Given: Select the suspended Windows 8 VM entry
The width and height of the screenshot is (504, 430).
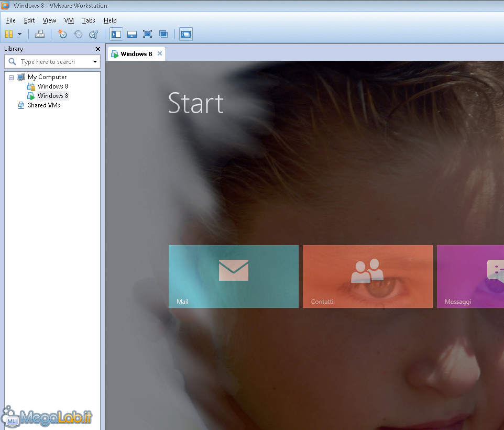Looking at the screenshot, I should [x=53, y=86].
